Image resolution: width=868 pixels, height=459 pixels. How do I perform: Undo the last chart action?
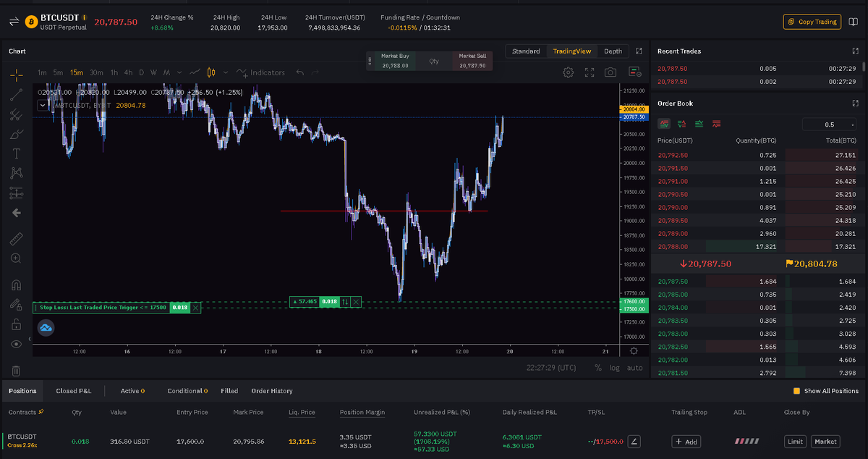point(300,72)
